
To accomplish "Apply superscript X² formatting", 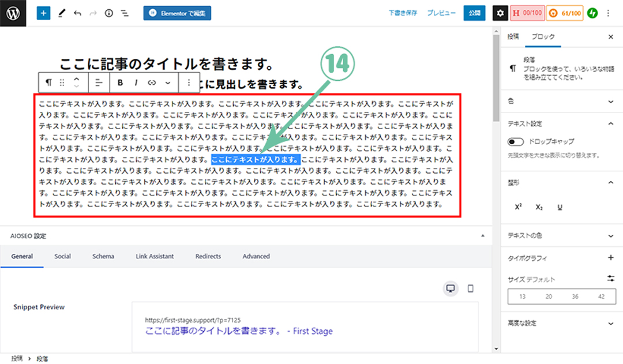I will [x=518, y=207].
